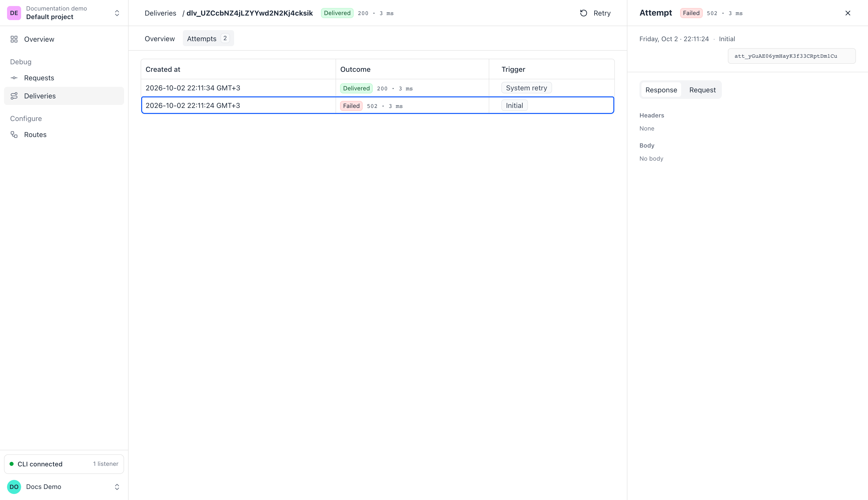This screenshot has height=500, width=868.
Task: Expand the Docs Demo account chevrons
Action: 117,487
